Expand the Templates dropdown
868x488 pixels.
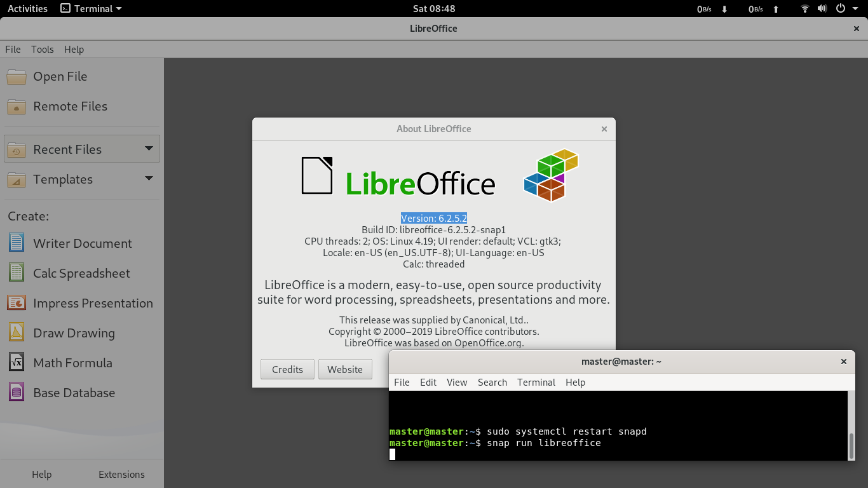[x=149, y=179]
